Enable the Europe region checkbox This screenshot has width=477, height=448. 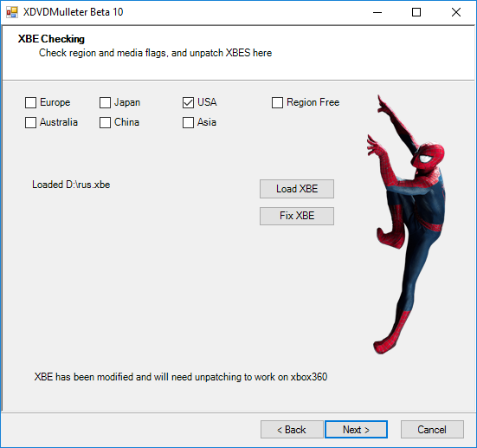click(30, 102)
